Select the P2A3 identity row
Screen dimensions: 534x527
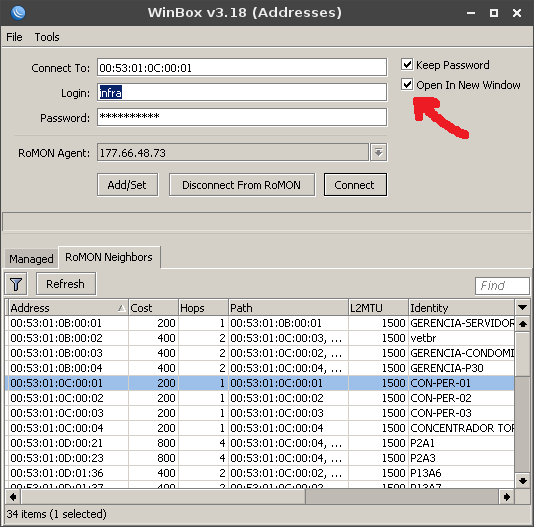pos(261,458)
